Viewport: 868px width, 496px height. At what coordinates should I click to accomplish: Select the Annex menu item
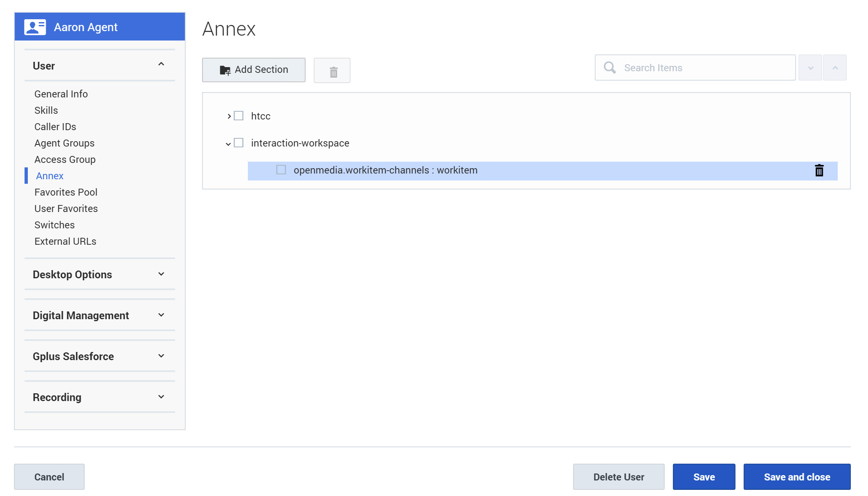(49, 176)
